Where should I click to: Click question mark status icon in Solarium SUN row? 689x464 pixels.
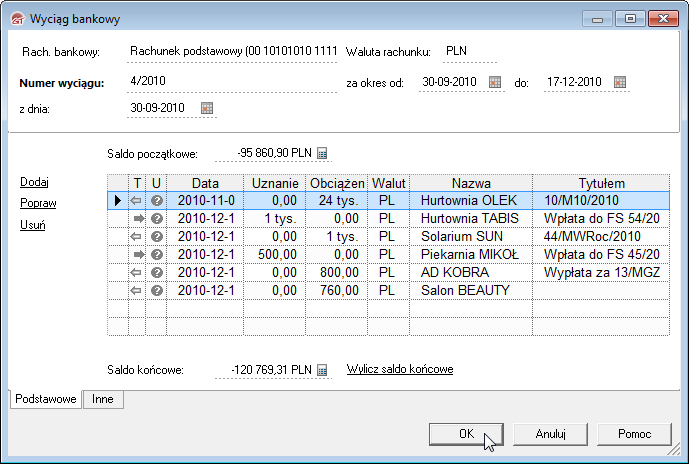(x=156, y=236)
